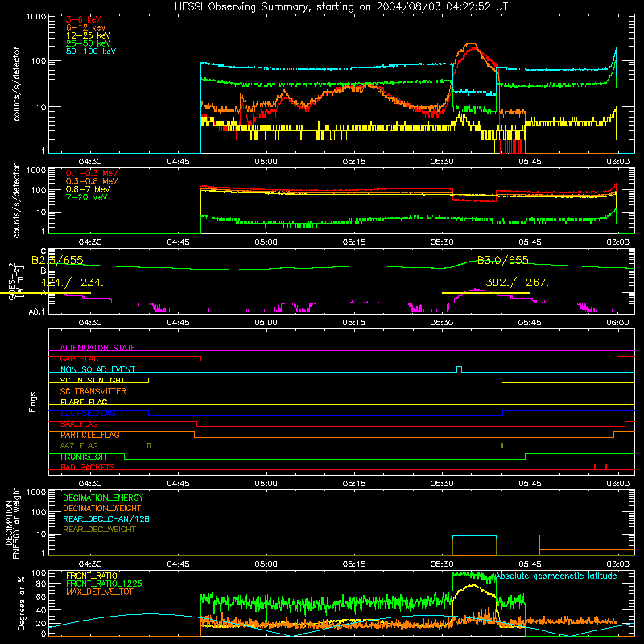The width and height of the screenshot is (644, 644).
Task: Click the FLARE_FLAG label
Action: pos(84,402)
